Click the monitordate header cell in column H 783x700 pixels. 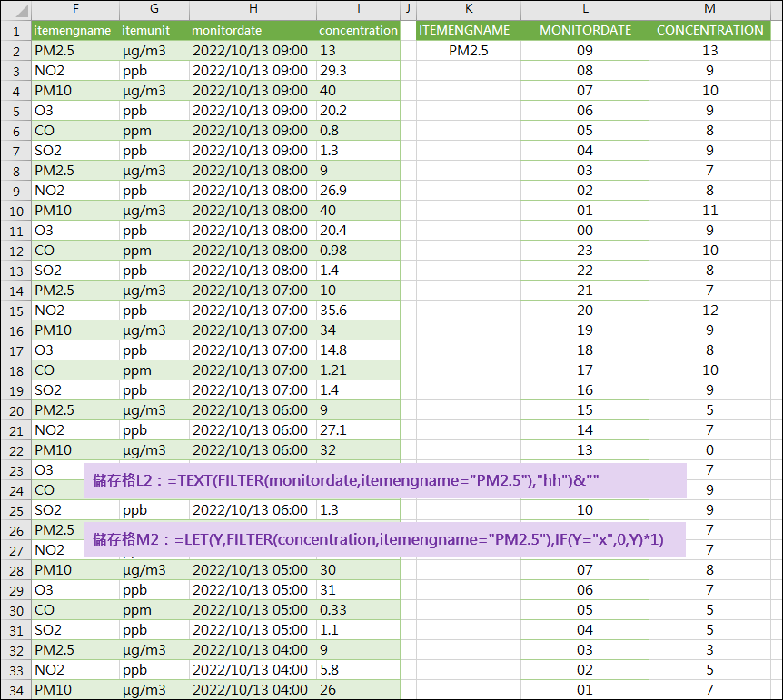coord(253,31)
